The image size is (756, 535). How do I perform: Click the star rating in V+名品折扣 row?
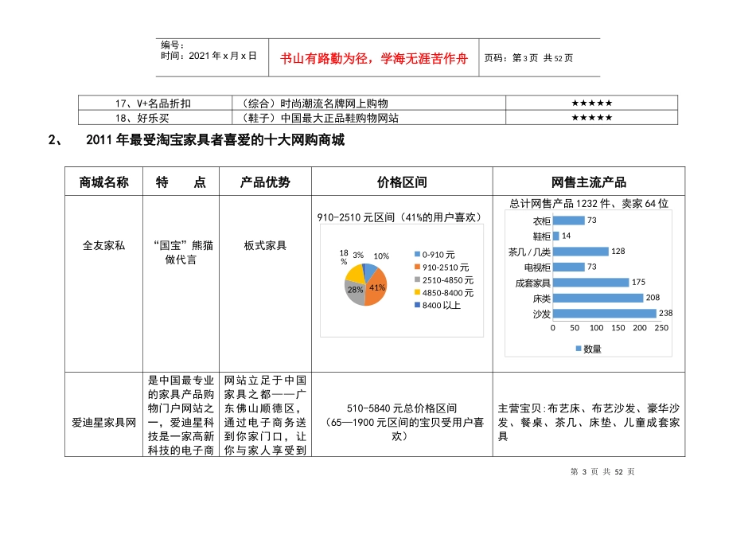(x=591, y=103)
